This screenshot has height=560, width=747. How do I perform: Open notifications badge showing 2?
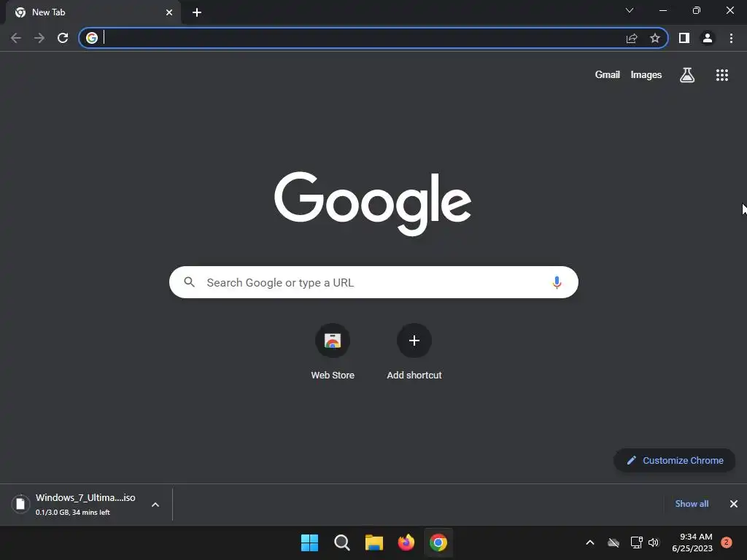726,542
